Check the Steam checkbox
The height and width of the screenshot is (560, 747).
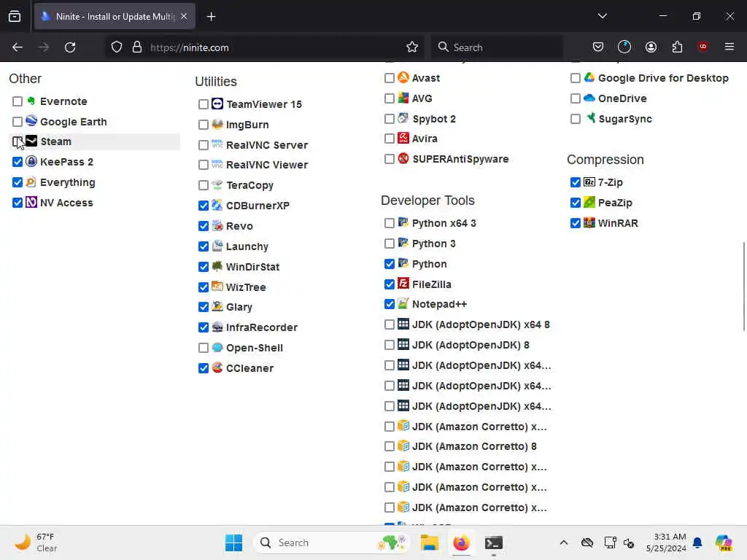pos(18,141)
